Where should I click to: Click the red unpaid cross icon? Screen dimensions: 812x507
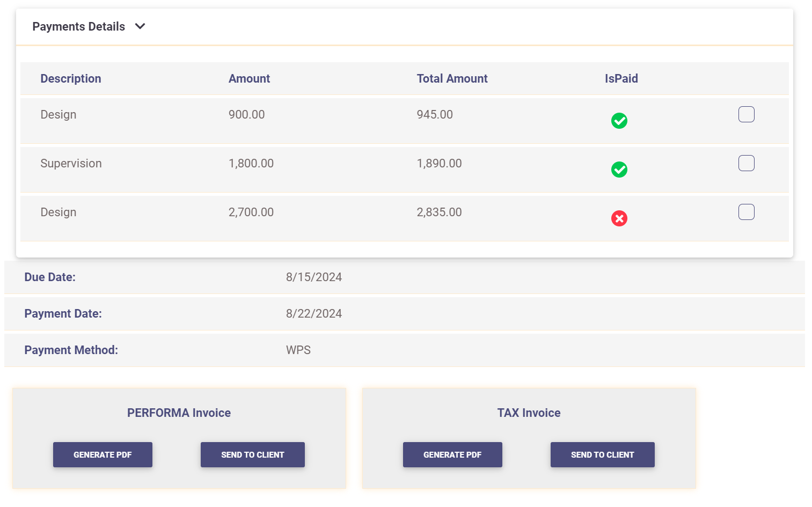pyautogui.click(x=619, y=218)
